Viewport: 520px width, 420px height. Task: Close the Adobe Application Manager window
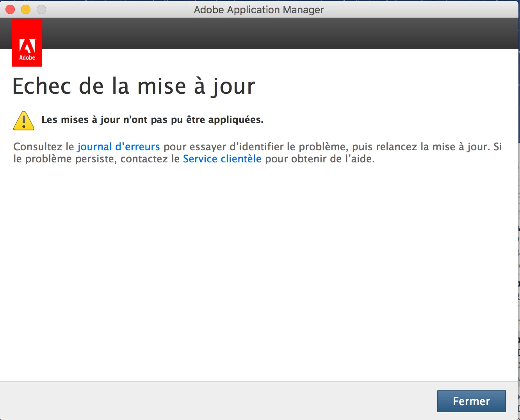click(x=10, y=9)
